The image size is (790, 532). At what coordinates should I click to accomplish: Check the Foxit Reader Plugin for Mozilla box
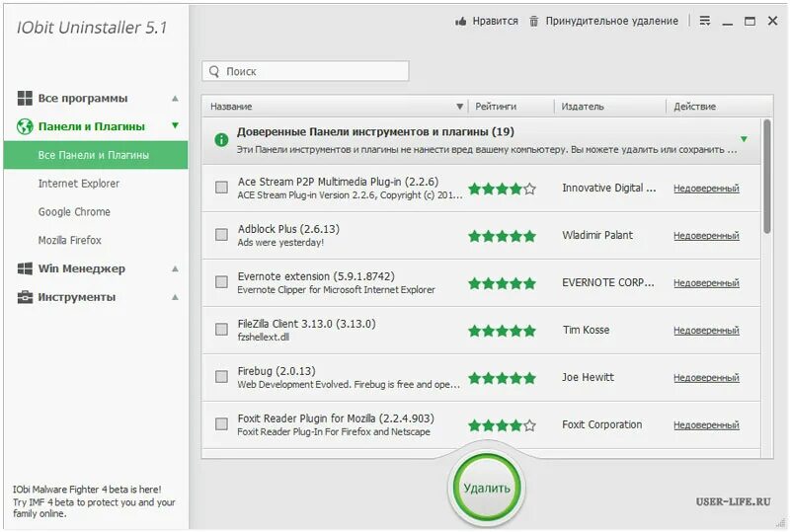(221, 424)
